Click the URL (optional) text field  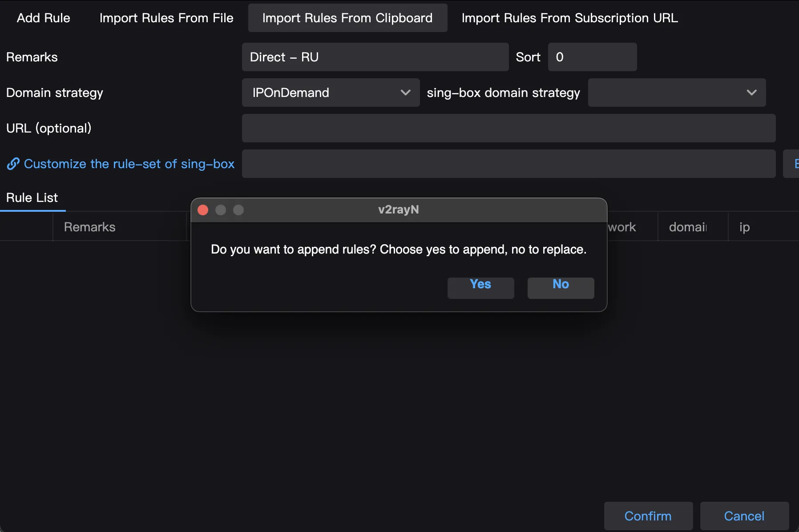coord(508,128)
